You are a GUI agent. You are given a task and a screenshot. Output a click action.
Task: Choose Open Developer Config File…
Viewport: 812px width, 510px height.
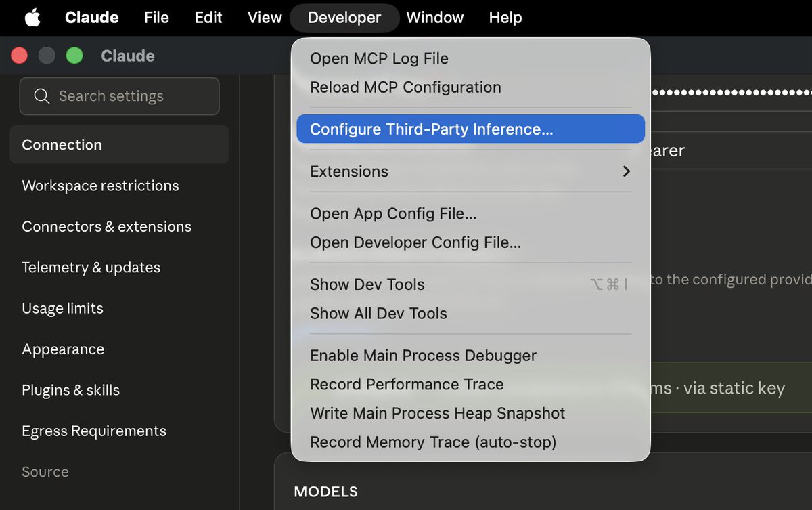470,242
